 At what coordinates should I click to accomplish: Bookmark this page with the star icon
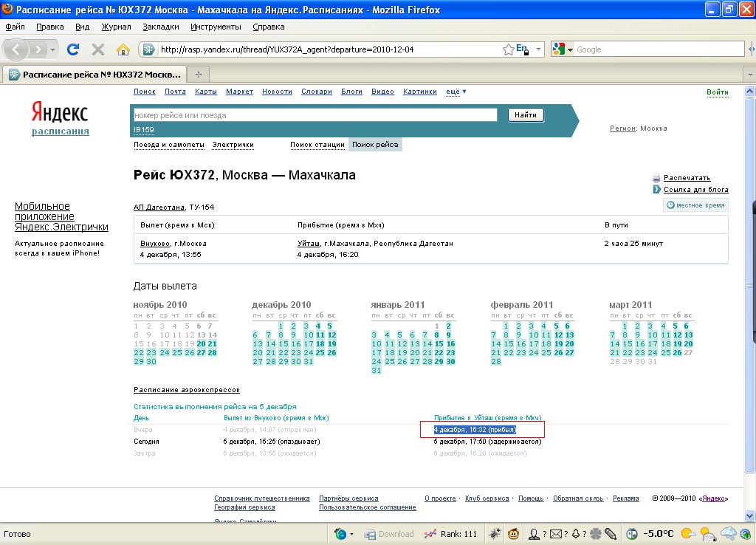tap(508, 49)
